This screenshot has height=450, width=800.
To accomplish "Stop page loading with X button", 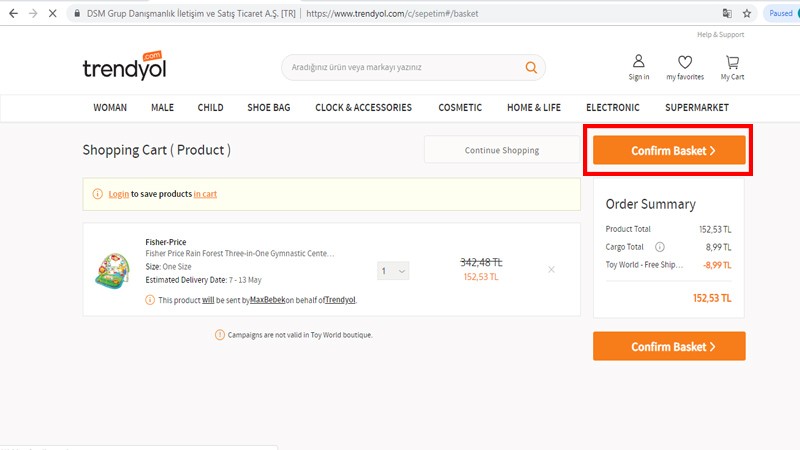I will (51, 14).
